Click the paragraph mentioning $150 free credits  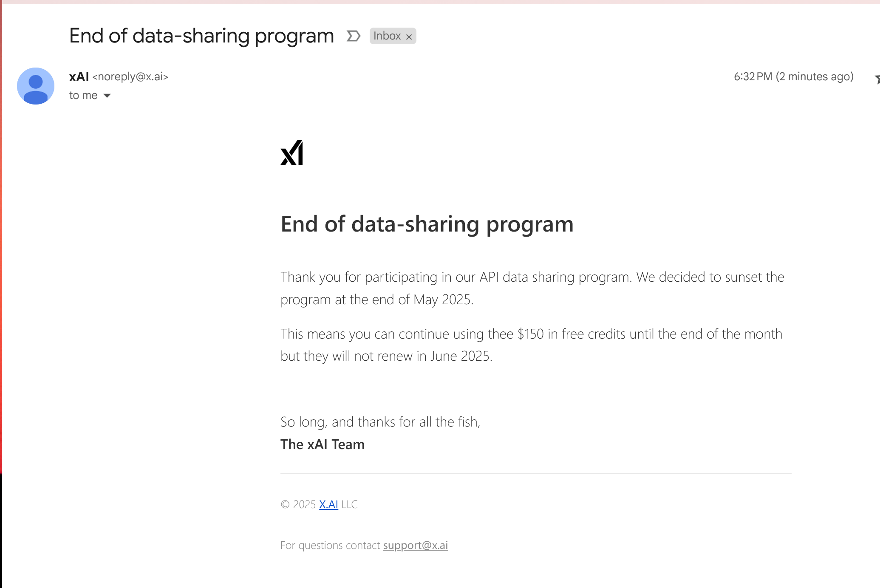tap(531, 345)
